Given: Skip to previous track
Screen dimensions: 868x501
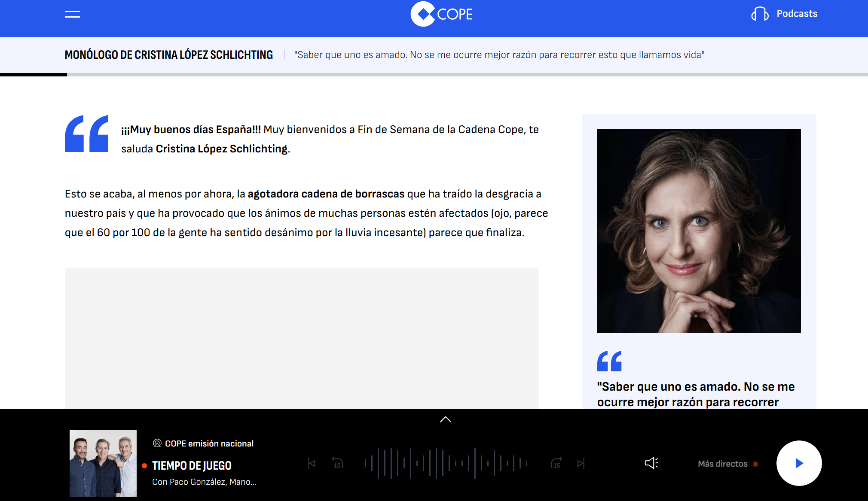Looking at the screenshot, I should tap(312, 463).
